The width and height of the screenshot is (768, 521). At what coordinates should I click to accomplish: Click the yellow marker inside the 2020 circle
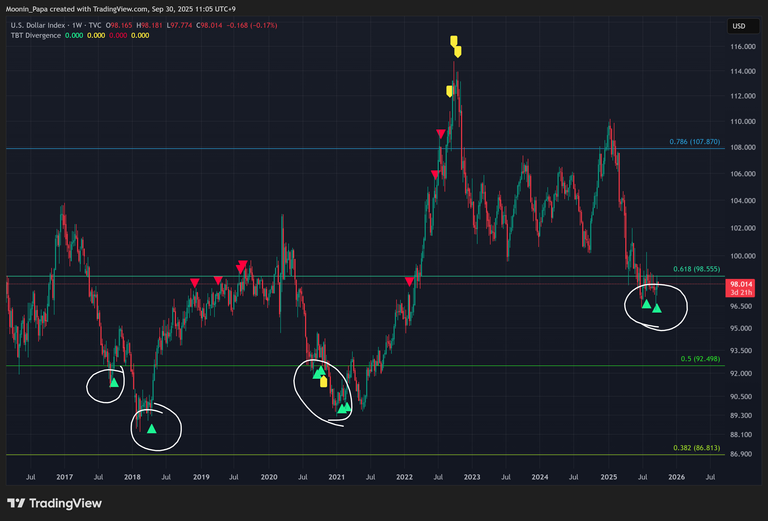click(324, 381)
